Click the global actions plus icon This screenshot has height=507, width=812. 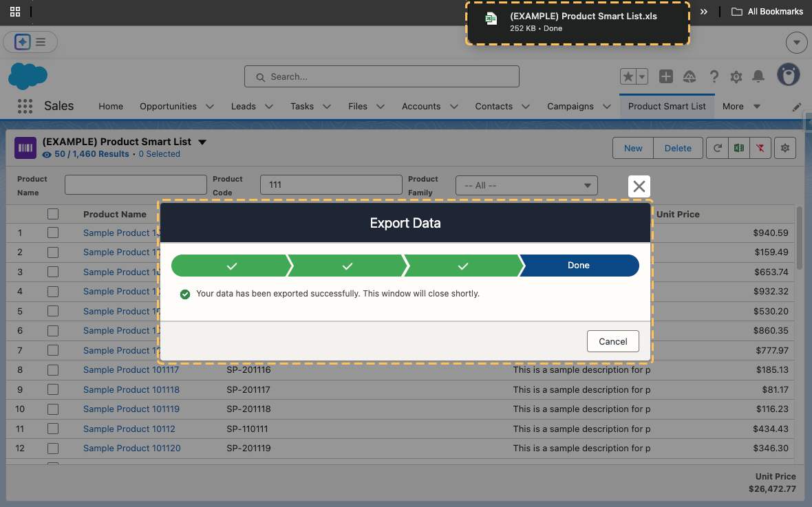pyautogui.click(x=665, y=76)
